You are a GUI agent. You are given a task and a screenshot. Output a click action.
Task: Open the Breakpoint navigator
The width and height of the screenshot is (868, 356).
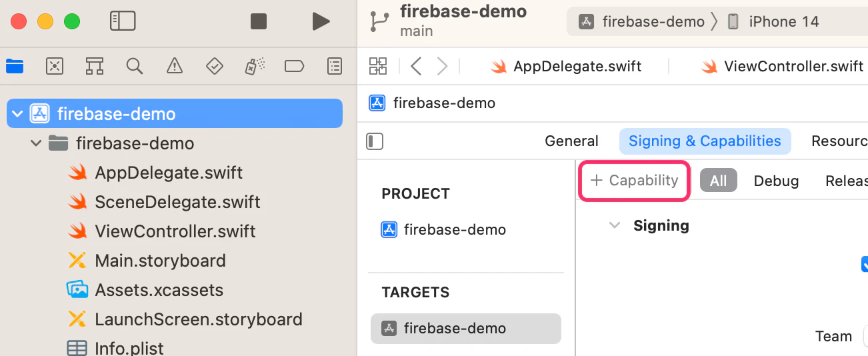click(294, 66)
